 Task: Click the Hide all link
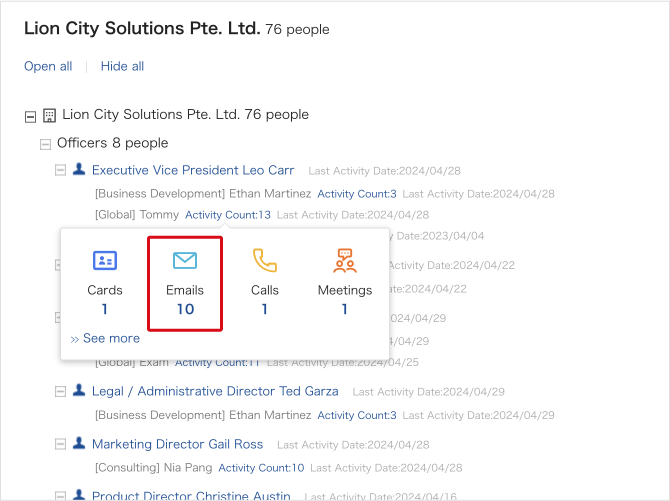(x=122, y=66)
